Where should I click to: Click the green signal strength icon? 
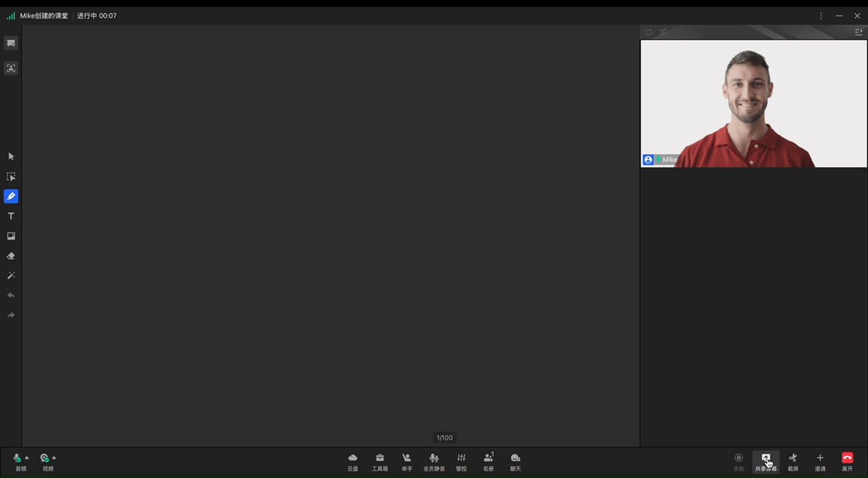pyautogui.click(x=11, y=16)
